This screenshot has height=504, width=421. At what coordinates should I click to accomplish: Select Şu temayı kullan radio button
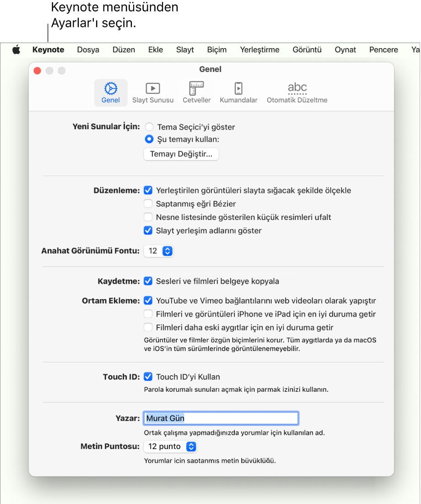tap(149, 139)
